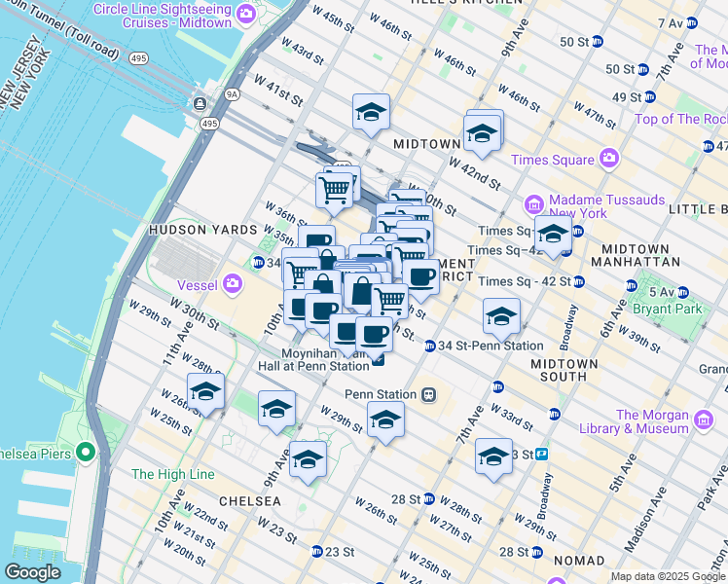Click the Madame Tussauds museum pin

tap(534, 203)
